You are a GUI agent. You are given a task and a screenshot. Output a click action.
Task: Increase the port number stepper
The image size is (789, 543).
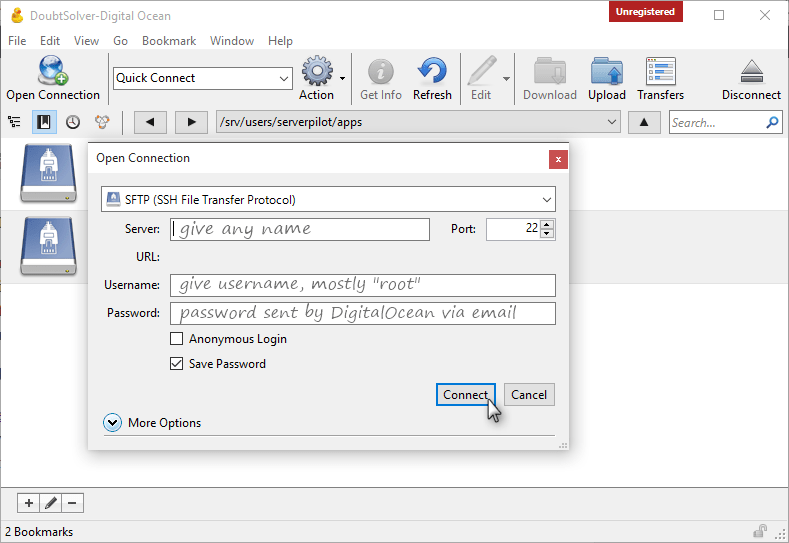coord(547,224)
